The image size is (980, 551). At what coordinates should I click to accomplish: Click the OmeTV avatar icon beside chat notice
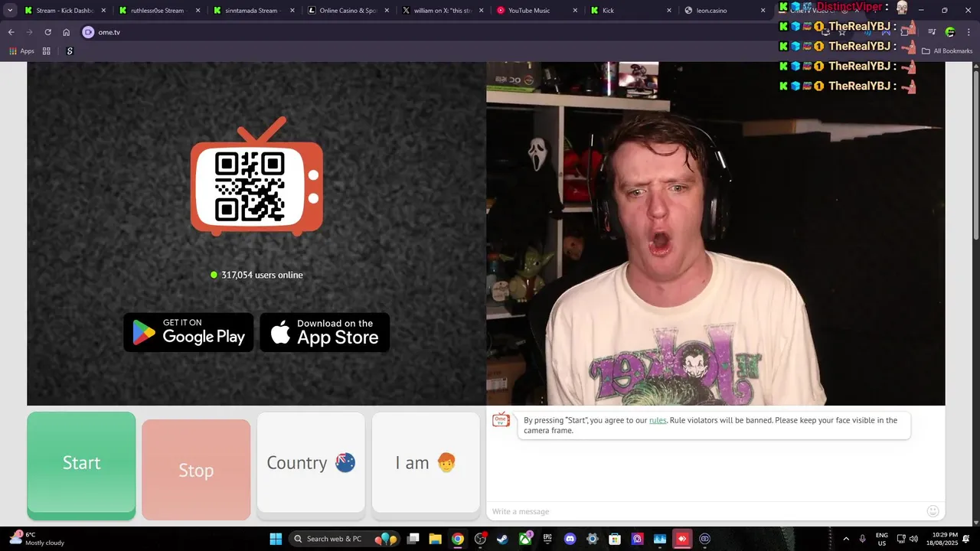coord(501,420)
